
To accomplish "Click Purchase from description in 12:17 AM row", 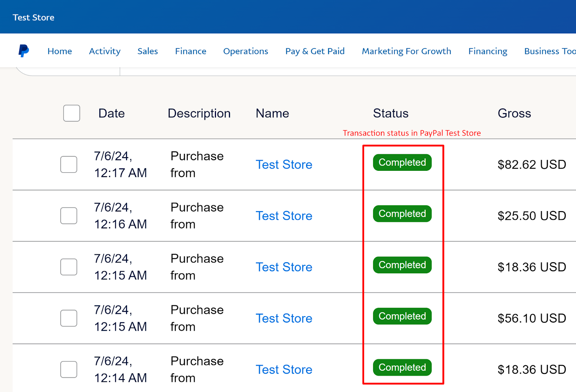I will (x=197, y=164).
